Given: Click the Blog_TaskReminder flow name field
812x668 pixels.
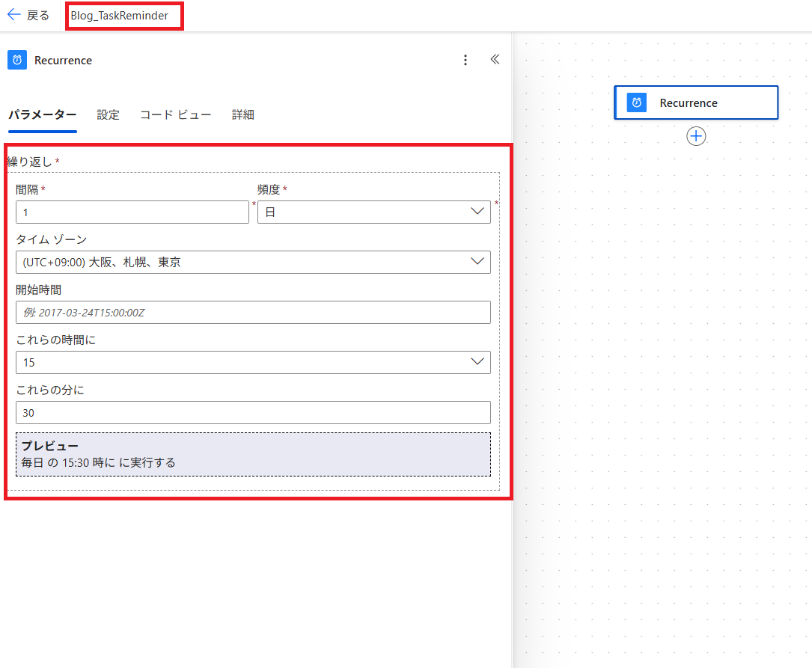Looking at the screenshot, I should tap(123, 16).
